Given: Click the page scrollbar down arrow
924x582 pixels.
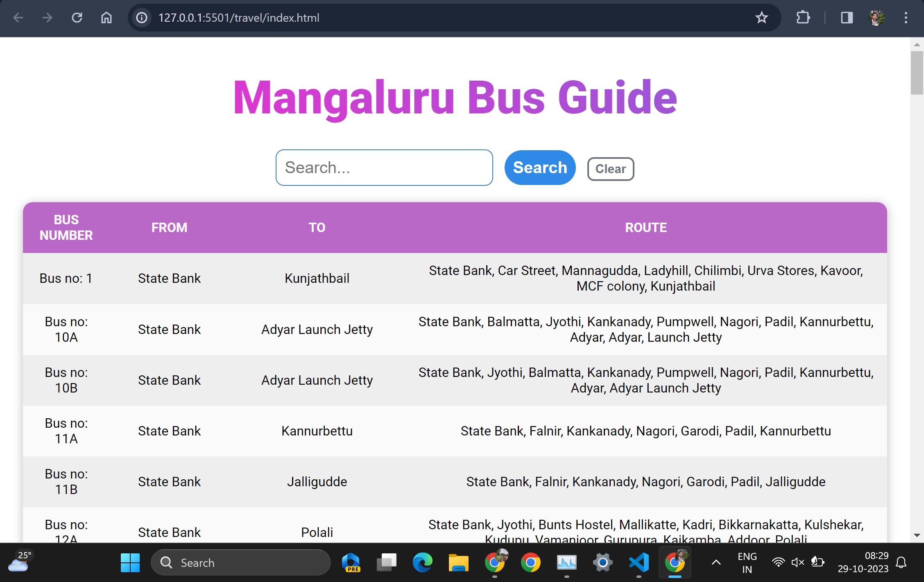Looking at the screenshot, I should pyautogui.click(x=917, y=535).
